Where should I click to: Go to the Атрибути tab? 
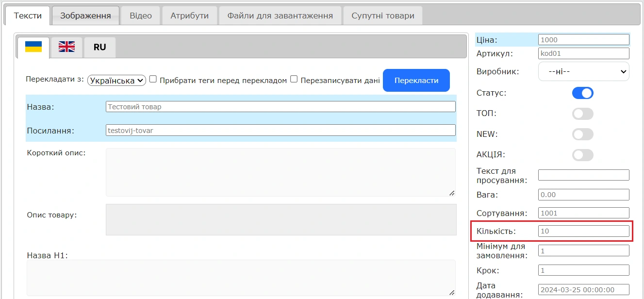tap(189, 16)
